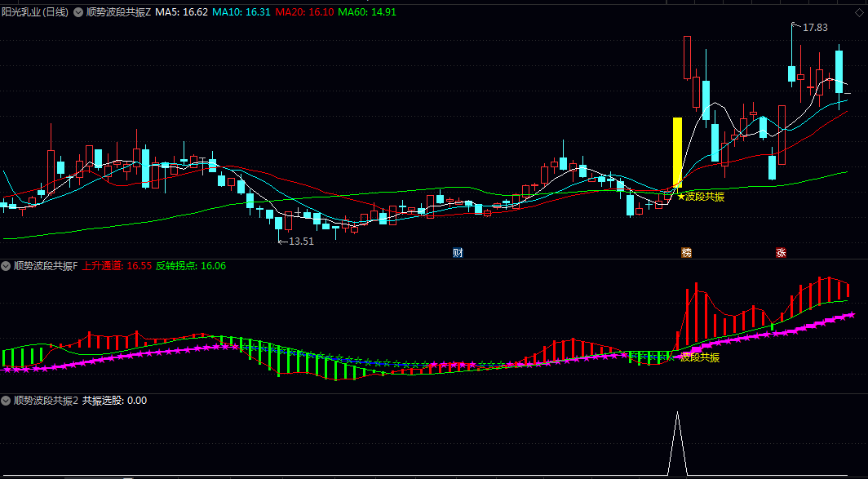
Task: Select the MA5: 16.62 value label
Action: pyautogui.click(x=182, y=11)
